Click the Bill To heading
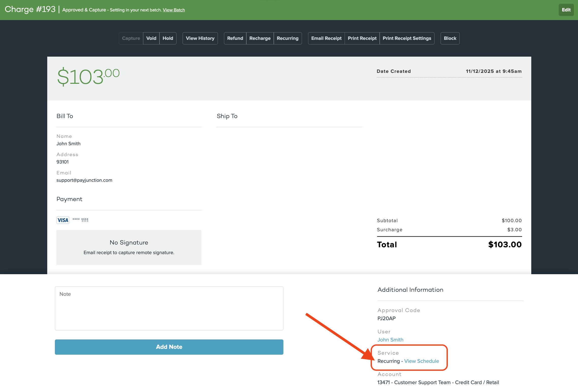The width and height of the screenshot is (578, 392). [65, 116]
